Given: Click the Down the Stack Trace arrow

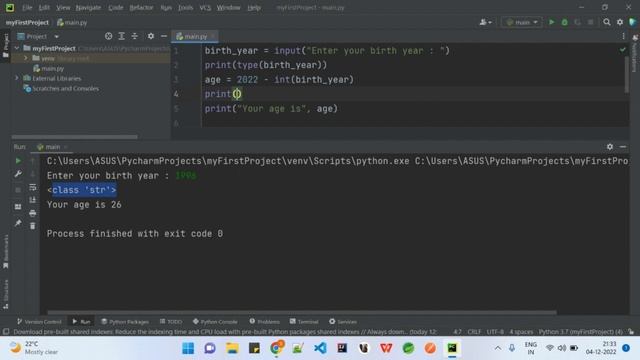Looking at the screenshot, I should coord(33,174).
